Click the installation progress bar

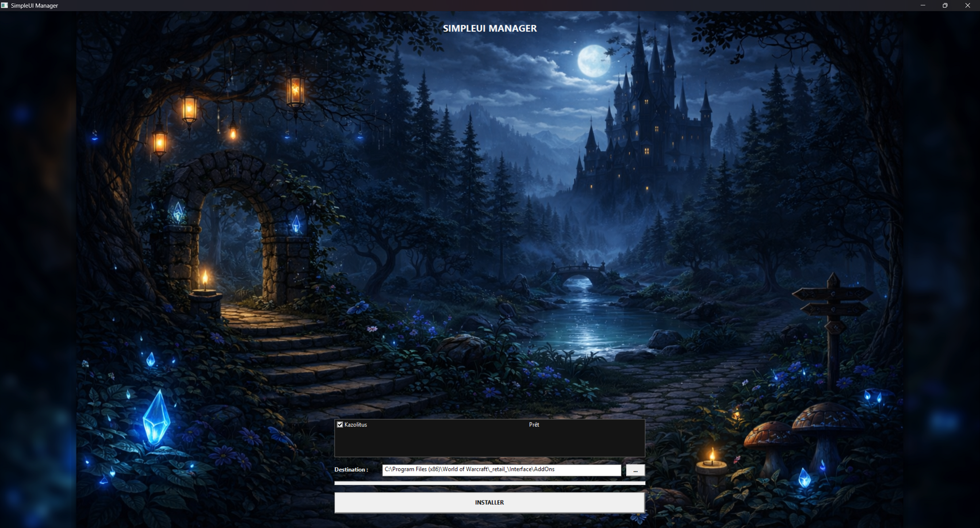tap(489, 483)
